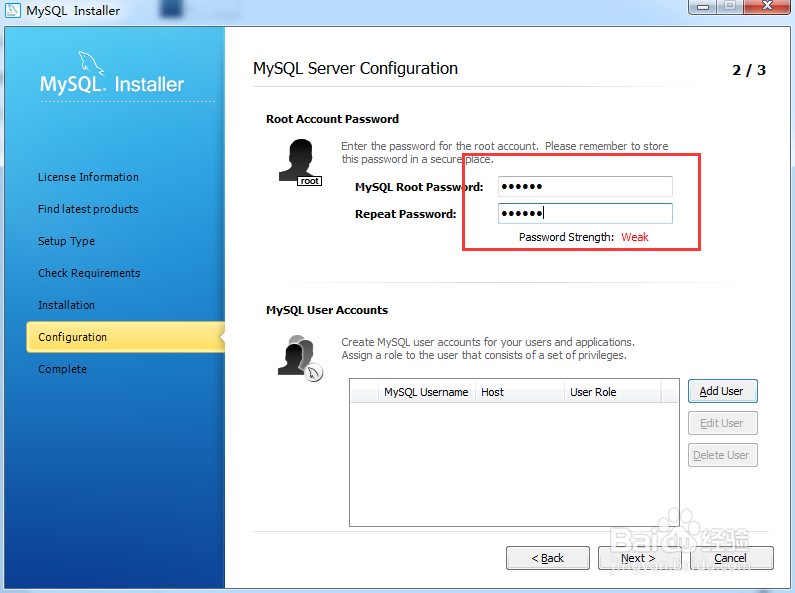795x593 pixels.
Task: Click the MySQL User Accounts heading
Action: click(327, 310)
